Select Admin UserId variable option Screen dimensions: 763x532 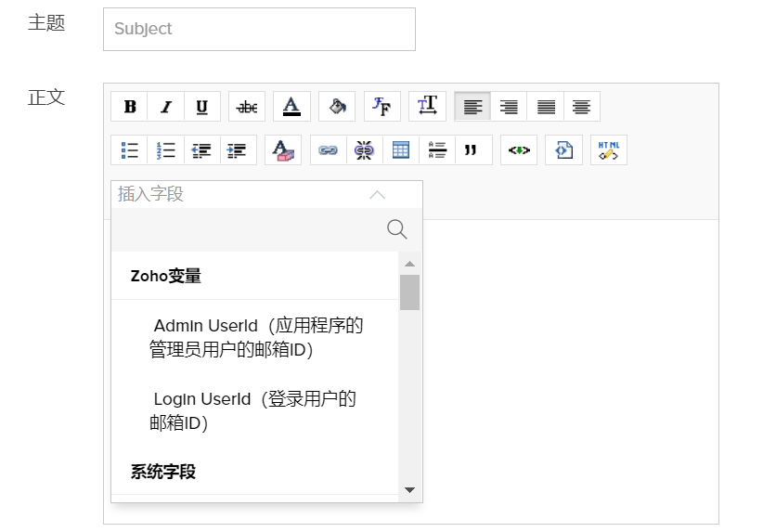pyautogui.click(x=255, y=337)
